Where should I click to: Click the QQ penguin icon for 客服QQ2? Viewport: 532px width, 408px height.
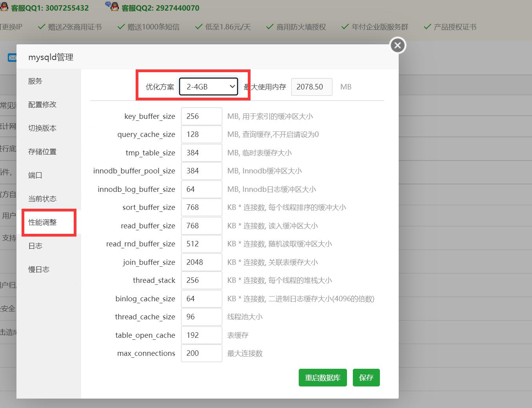(112, 6)
